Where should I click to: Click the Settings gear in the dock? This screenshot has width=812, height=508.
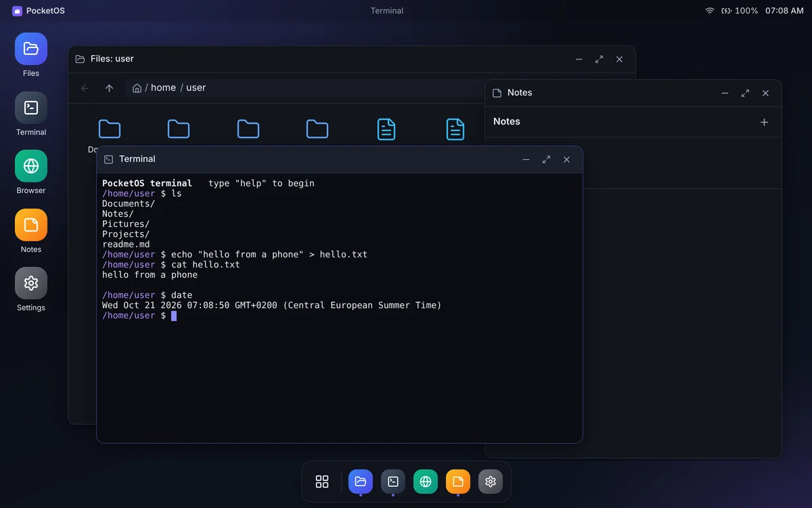(491, 482)
